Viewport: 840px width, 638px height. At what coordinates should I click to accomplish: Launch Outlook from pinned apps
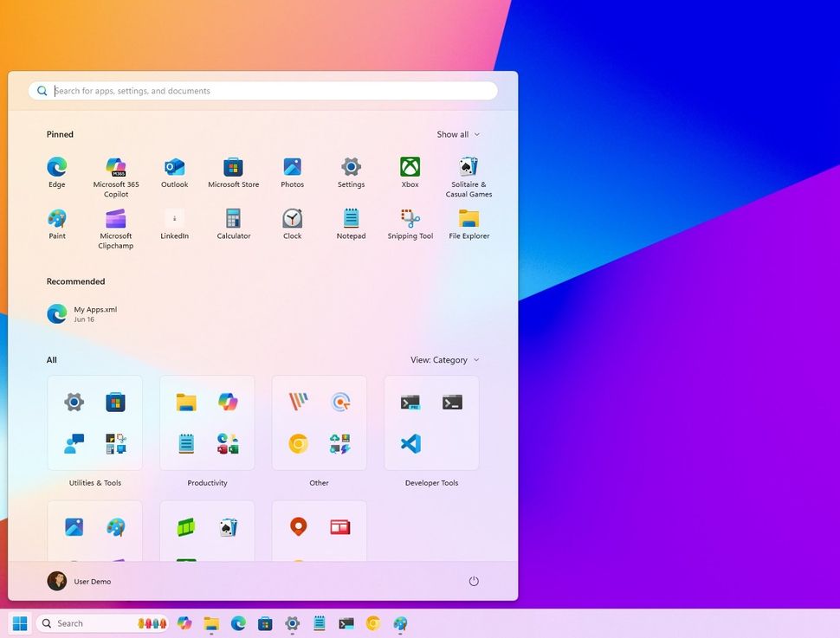(x=174, y=168)
